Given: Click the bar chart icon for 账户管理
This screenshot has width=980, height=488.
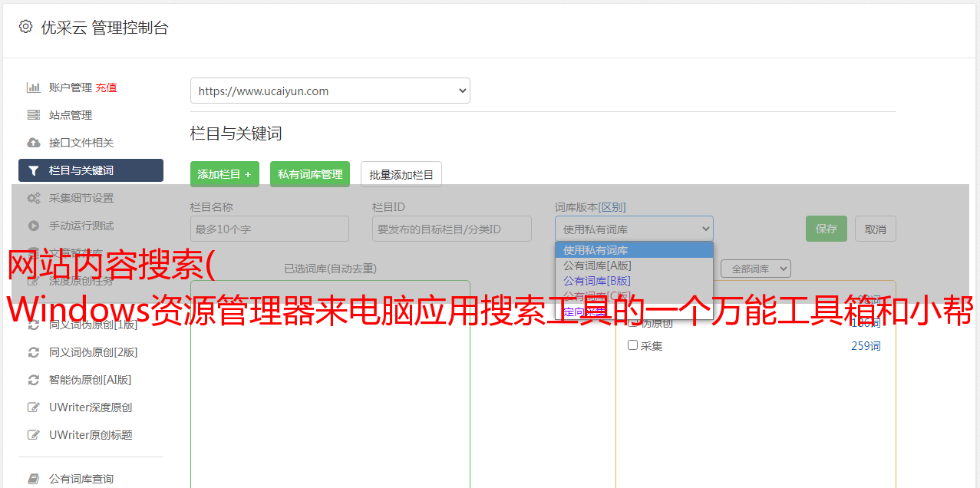Looking at the screenshot, I should [x=33, y=87].
